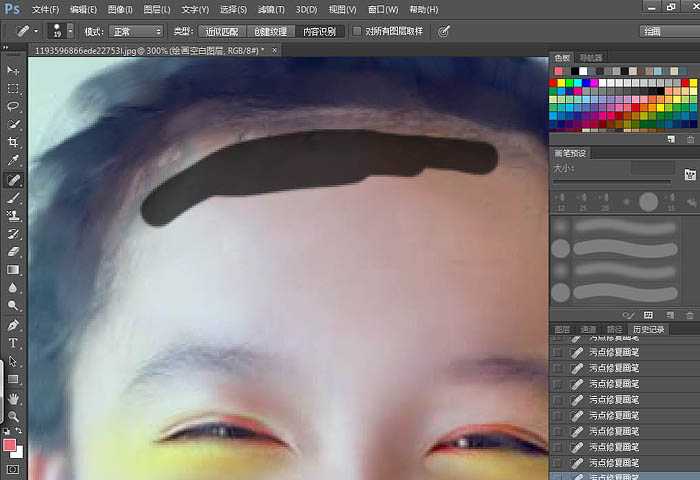Click the brush size input field
Image resolution: width=700 pixels, height=480 pixels.
tap(652, 168)
